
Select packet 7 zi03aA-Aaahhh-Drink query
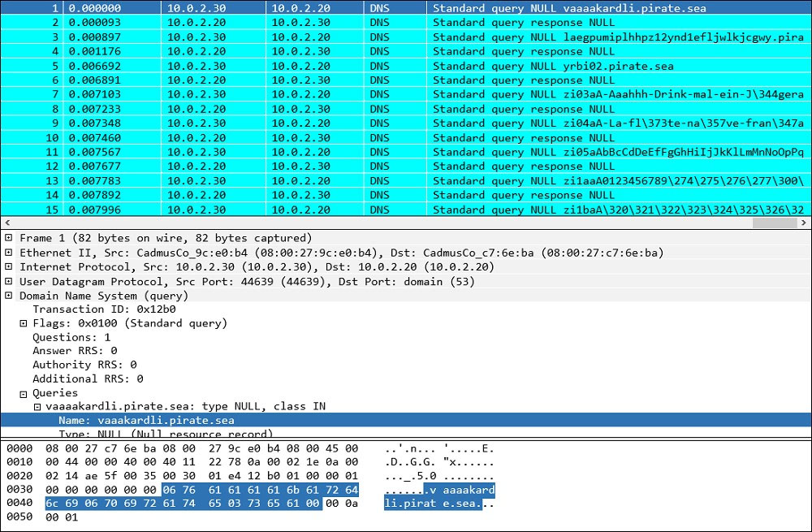tap(406, 94)
